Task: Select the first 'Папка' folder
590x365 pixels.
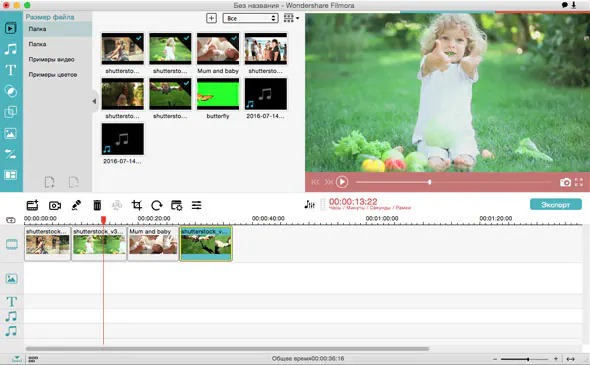Action: coord(57,29)
